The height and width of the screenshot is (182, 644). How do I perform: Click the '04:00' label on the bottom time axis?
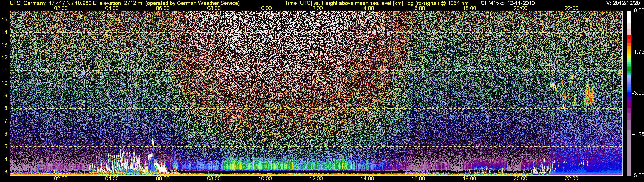tap(112, 179)
